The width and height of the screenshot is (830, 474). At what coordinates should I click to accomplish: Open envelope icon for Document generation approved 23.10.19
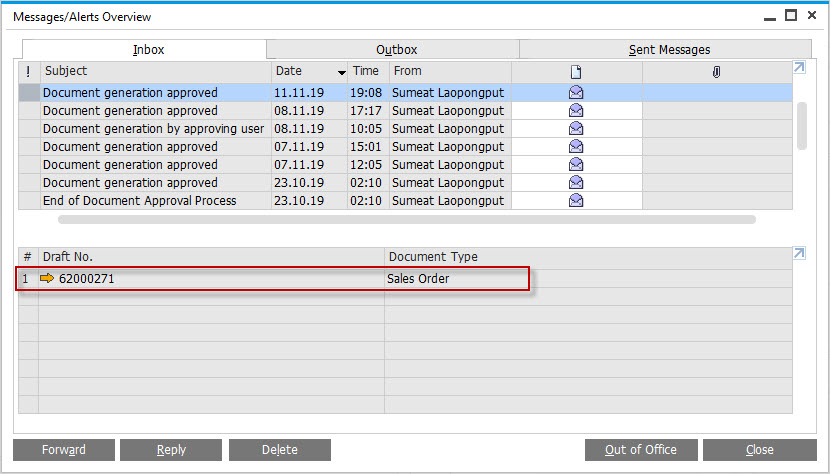(x=576, y=183)
